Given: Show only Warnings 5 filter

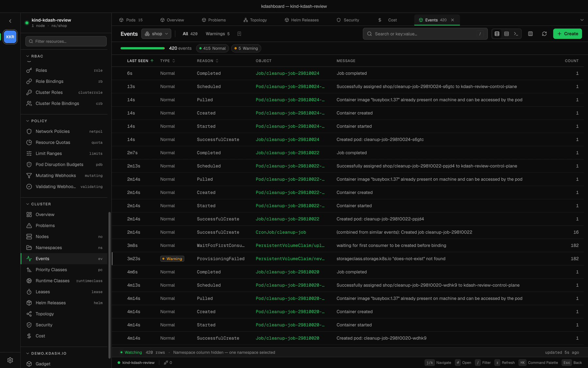Looking at the screenshot, I should 218,34.
